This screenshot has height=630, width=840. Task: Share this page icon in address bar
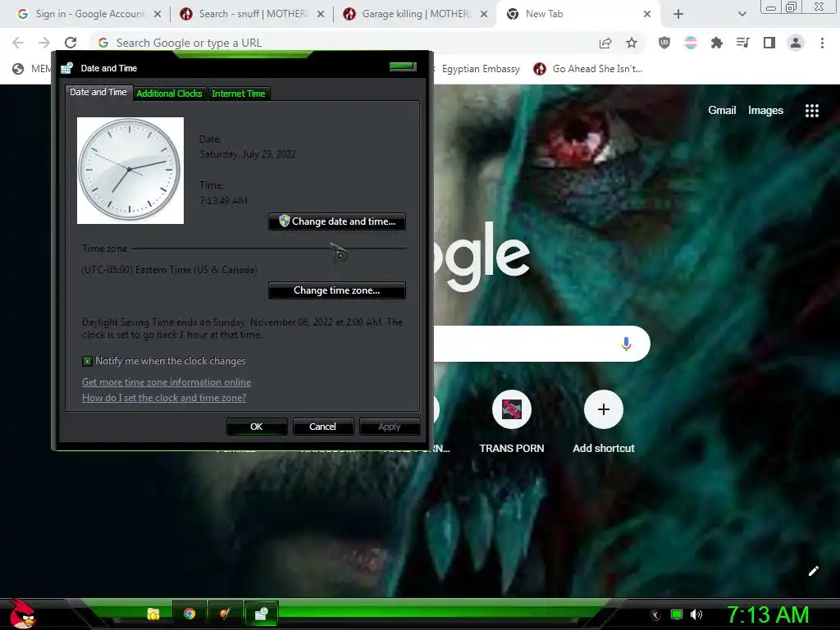pyautogui.click(x=605, y=43)
